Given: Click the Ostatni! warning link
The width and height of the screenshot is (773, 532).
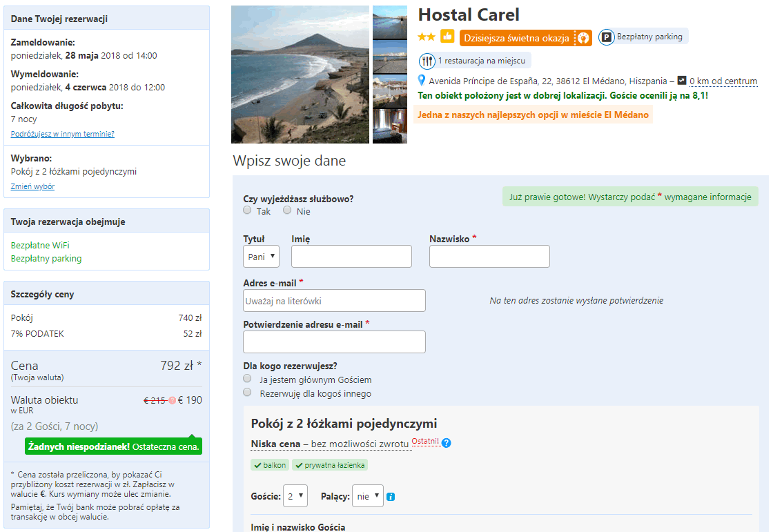Looking at the screenshot, I should point(425,442).
